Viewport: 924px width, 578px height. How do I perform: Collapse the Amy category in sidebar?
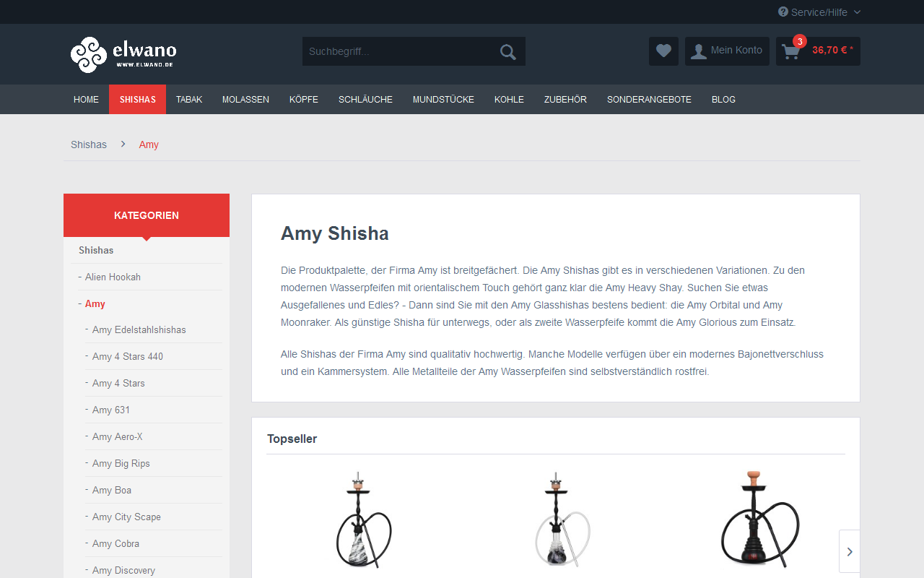[x=95, y=304]
